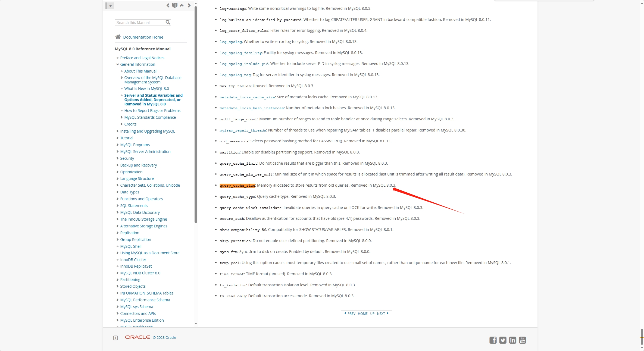
Task: Click the Oracle logo in footer
Action: (137, 337)
